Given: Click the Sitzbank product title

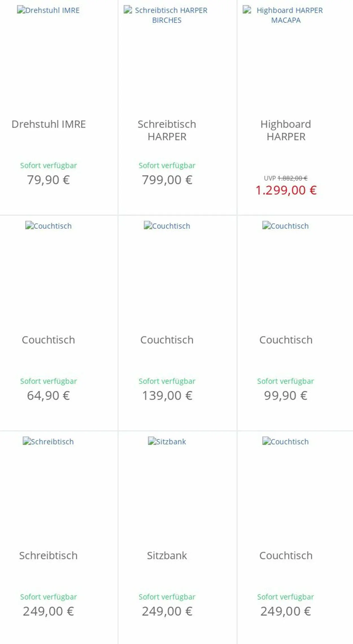Looking at the screenshot, I should (167, 556).
